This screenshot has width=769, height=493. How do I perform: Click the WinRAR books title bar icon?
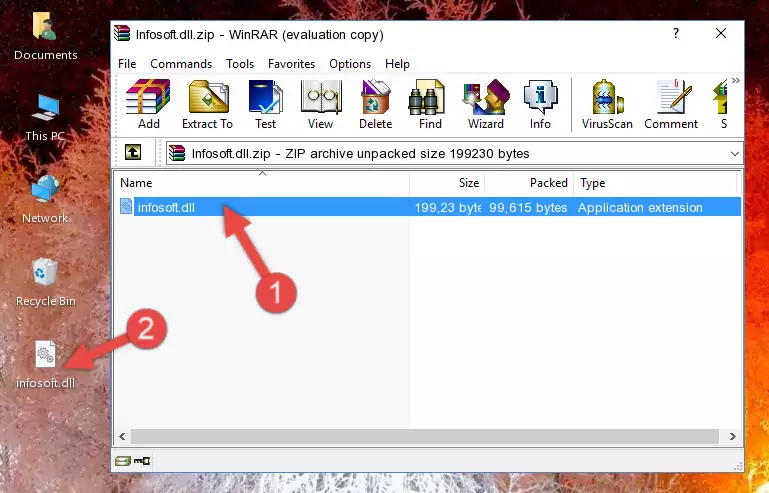coord(122,34)
